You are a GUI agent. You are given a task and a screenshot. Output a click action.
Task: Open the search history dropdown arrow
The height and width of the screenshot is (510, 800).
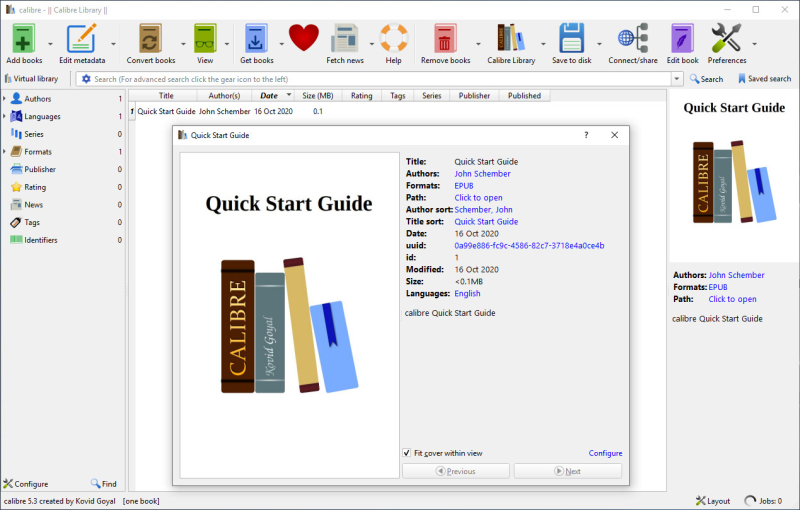point(677,79)
